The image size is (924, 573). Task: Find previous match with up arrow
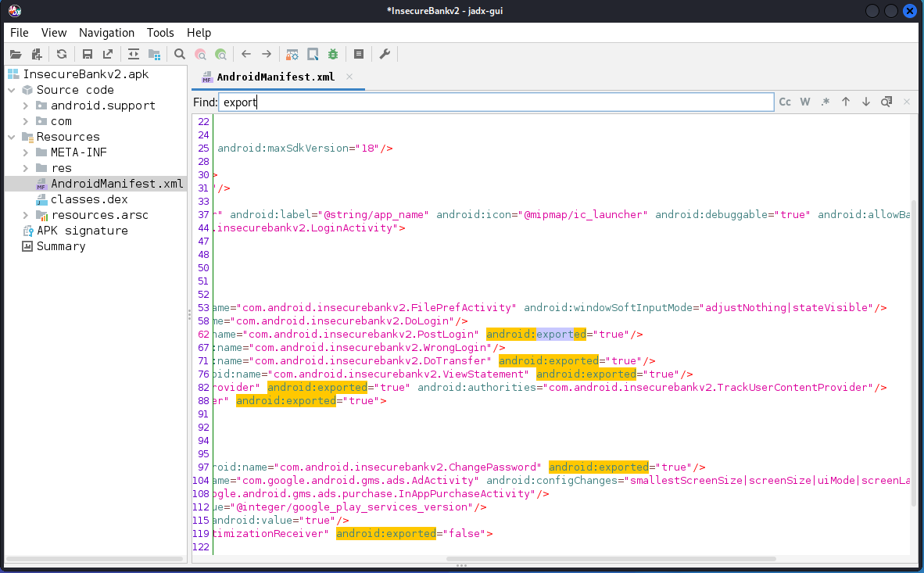point(846,102)
